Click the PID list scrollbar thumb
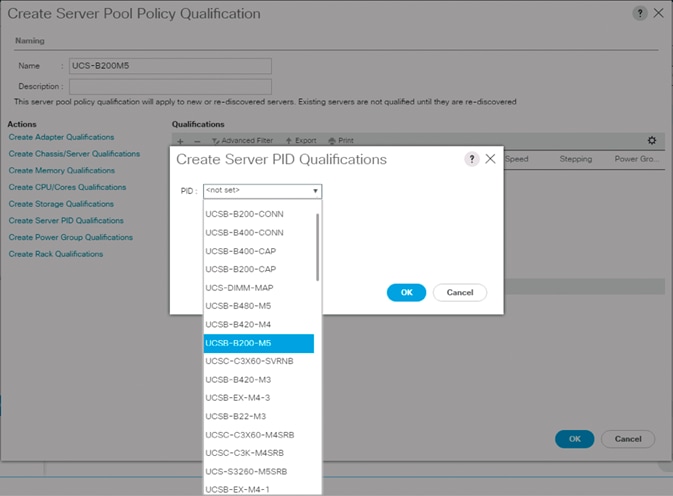This screenshot has width=673, height=496. pyautogui.click(x=317, y=247)
